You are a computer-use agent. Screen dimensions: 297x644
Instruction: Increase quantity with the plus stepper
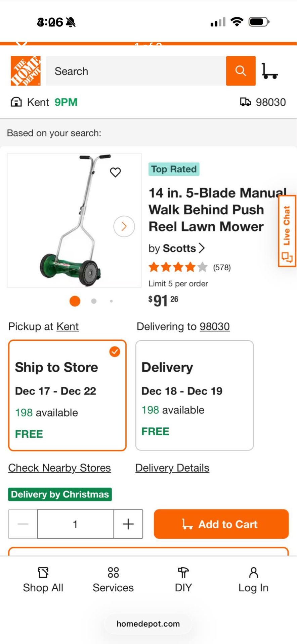pos(128,524)
